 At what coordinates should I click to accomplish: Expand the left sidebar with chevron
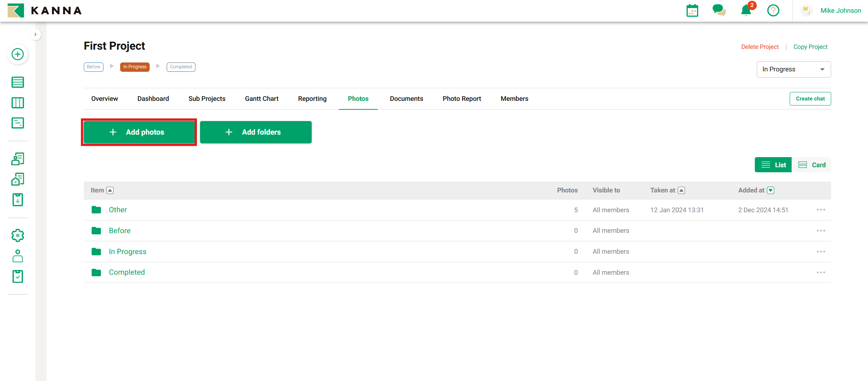point(35,35)
